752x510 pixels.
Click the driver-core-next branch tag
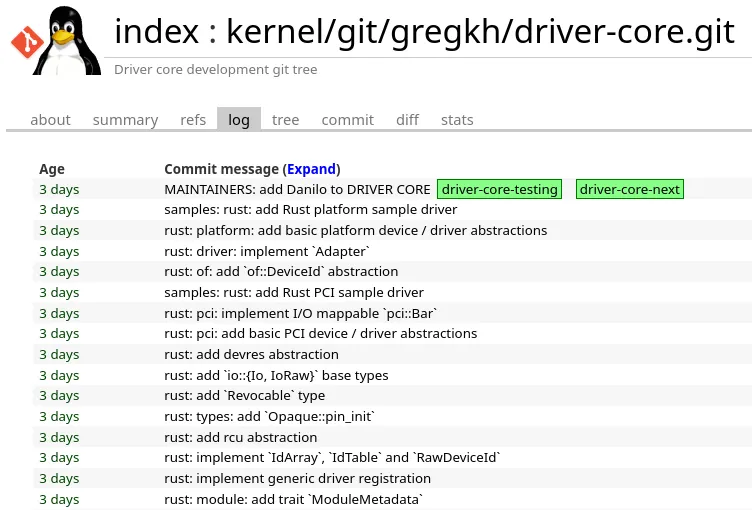point(629,189)
